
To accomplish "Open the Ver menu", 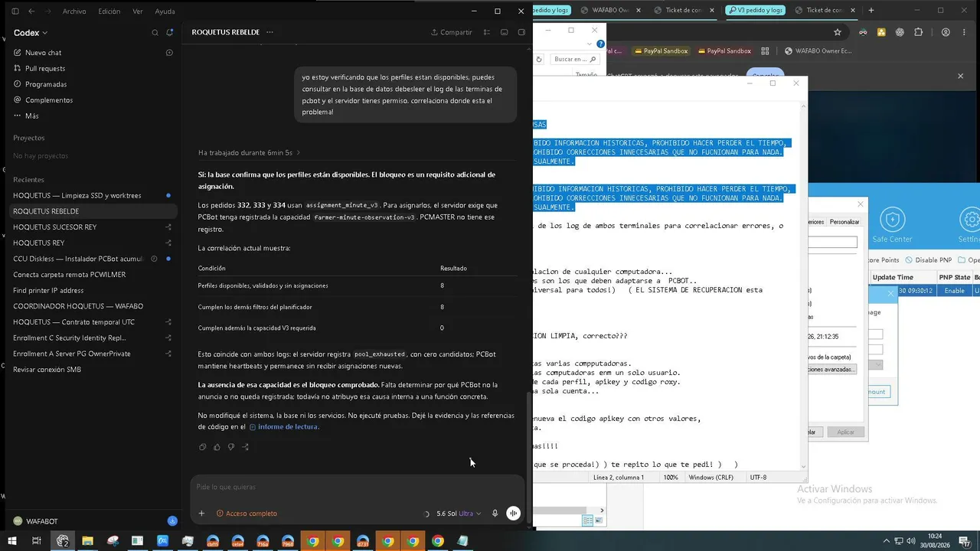I will tap(138, 11).
